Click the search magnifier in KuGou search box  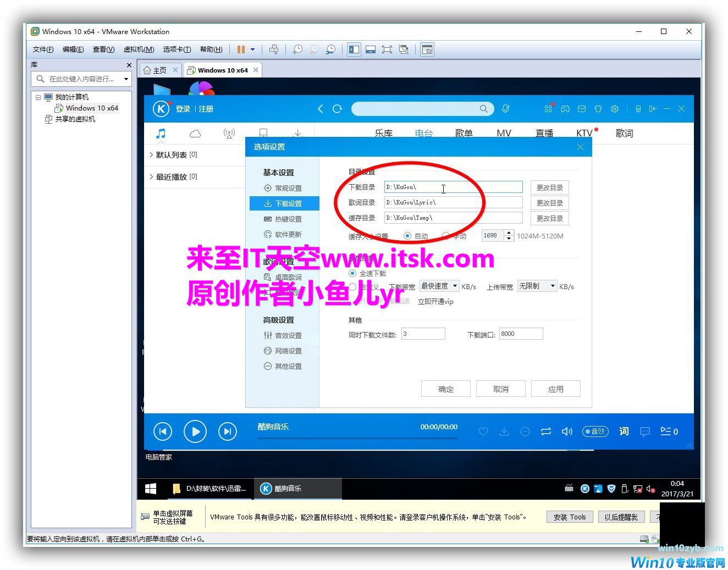pos(483,109)
